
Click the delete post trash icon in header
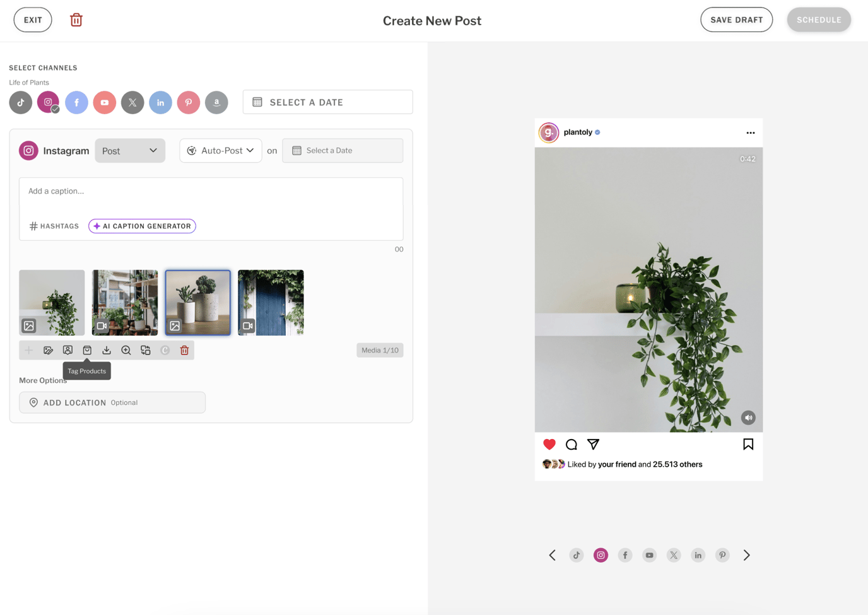click(x=76, y=20)
